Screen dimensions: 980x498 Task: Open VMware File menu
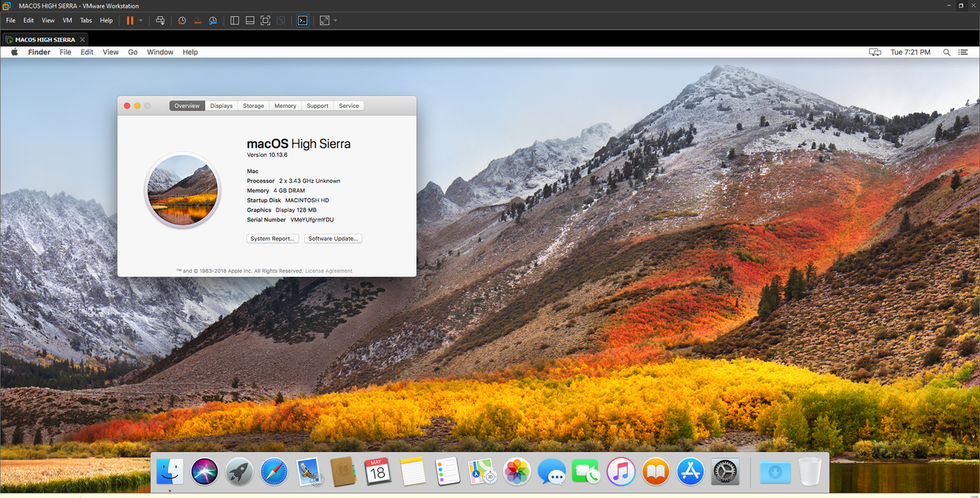click(x=11, y=21)
